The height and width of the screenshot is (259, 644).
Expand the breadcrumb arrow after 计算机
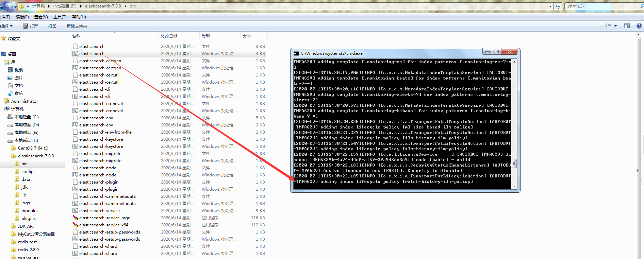pyautogui.click(x=49, y=6)
